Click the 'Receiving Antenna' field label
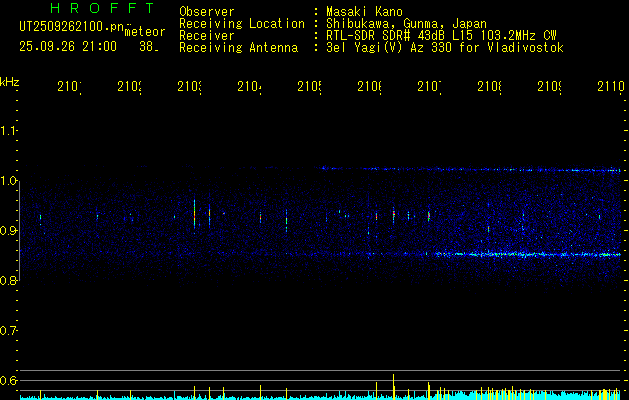The height and width of the screenshot is (400, 629). coord(239,48)
